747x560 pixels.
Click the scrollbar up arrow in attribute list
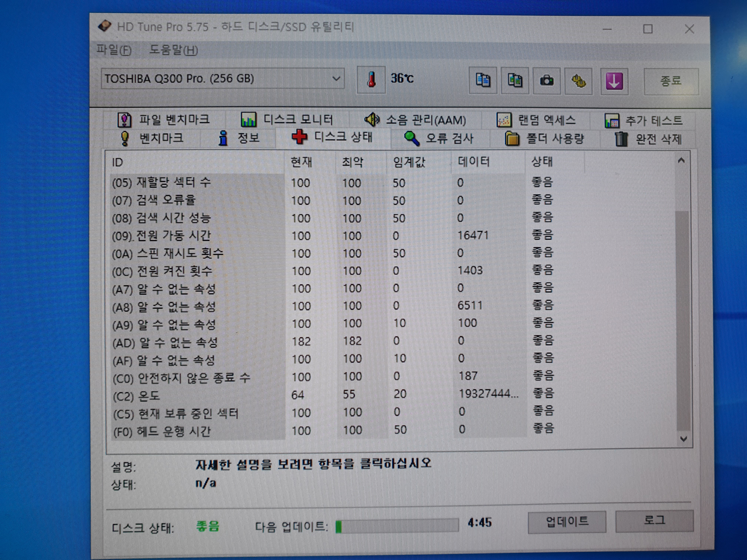681,161
